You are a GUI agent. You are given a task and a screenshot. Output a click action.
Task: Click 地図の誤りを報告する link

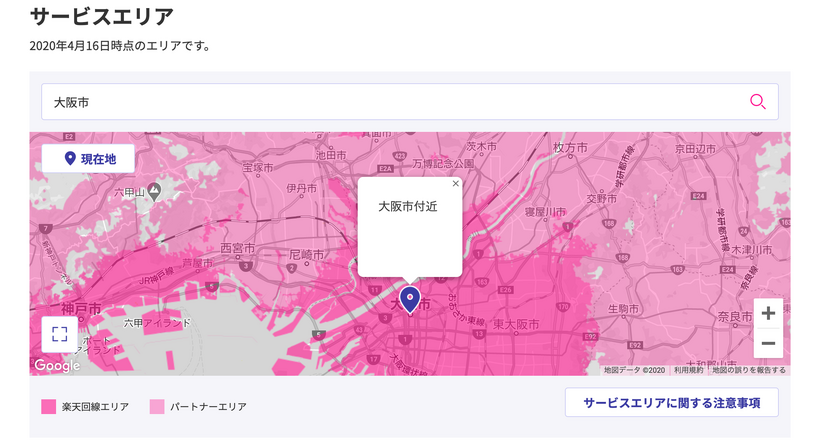point(749,370)
